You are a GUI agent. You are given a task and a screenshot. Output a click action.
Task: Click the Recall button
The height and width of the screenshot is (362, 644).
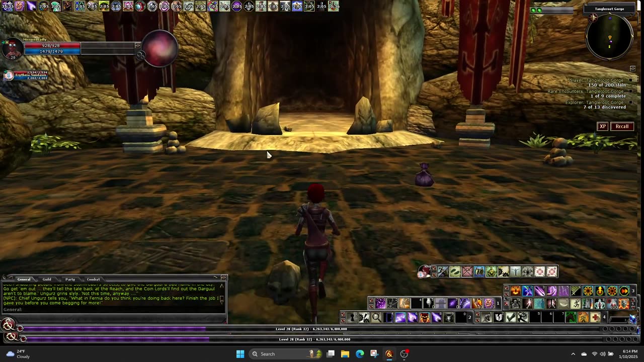(622, 126)
